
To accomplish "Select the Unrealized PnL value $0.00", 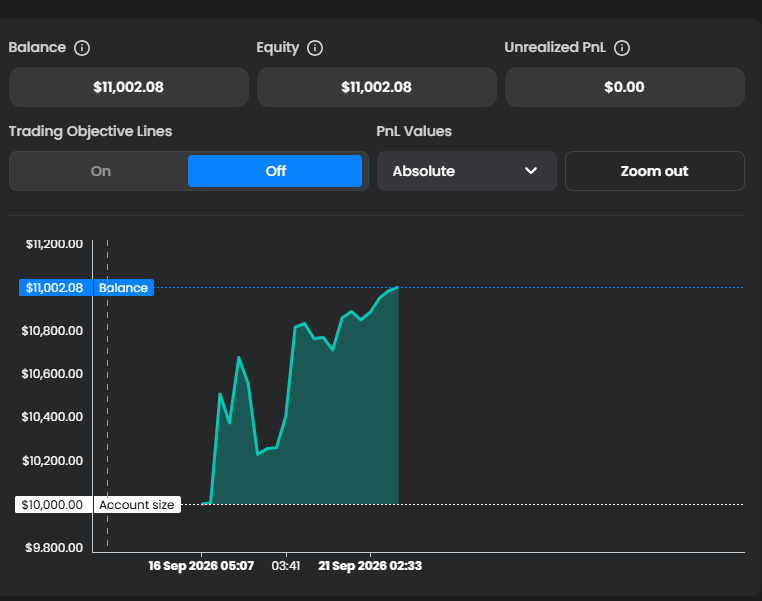I will coord(624,87).
